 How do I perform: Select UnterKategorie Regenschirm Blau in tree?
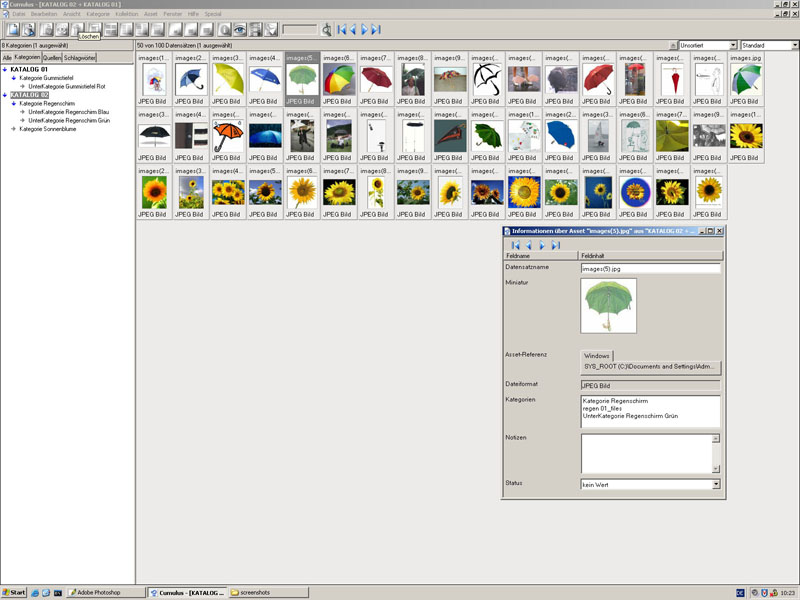point(69,112)
